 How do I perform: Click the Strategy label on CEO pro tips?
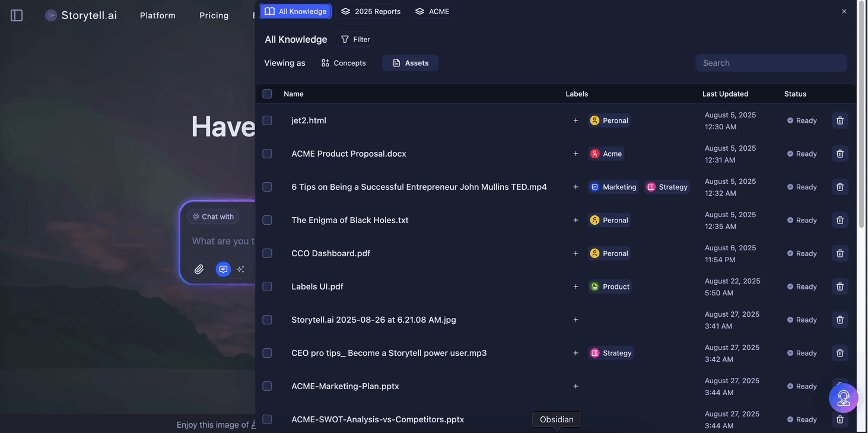[x=611, y=353]
